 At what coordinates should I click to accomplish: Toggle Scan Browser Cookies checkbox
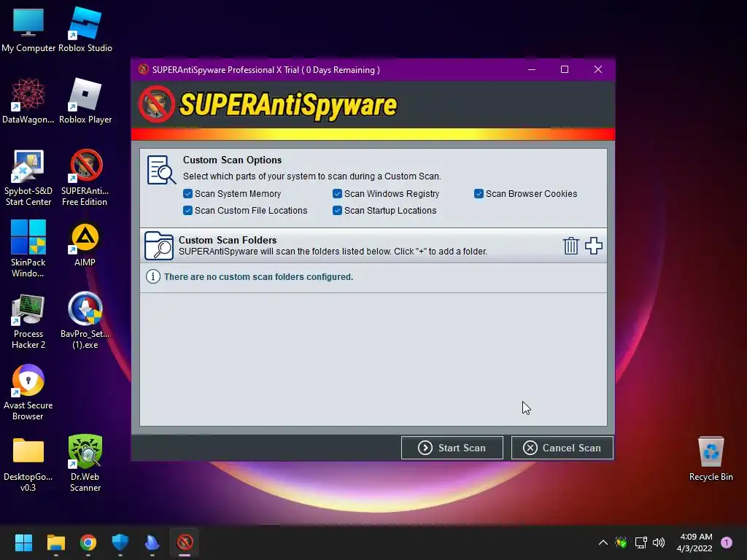pos(479,193)
